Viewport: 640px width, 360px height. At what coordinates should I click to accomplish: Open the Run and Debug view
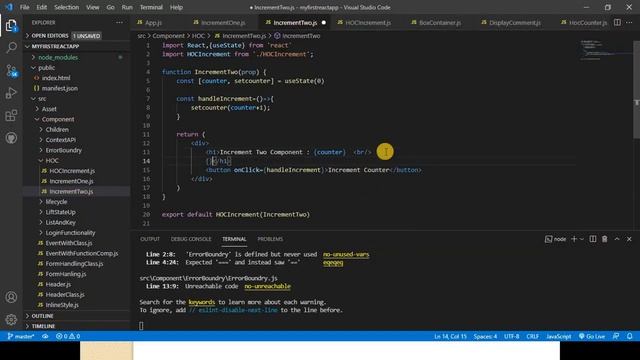pyautogui.click(x=11, y=93)
